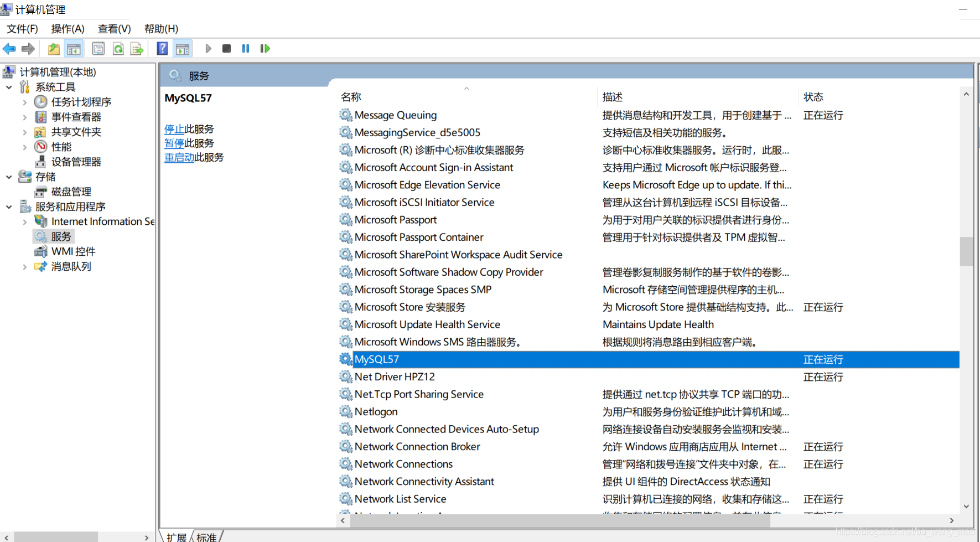Click the gear icon beside Message Queuing
Image resolution: width=980 pixels, height=542 pixels.
346,115
